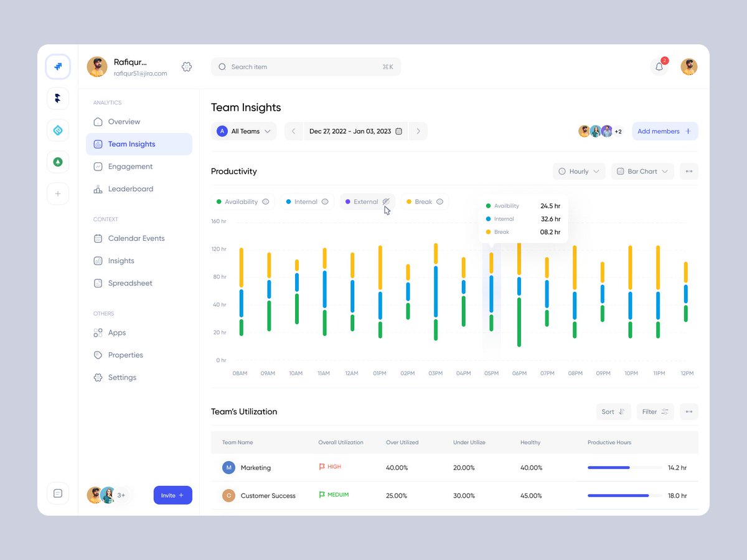Click the Overall Utilization column header

pyautogui.click(x=341, y=442)
